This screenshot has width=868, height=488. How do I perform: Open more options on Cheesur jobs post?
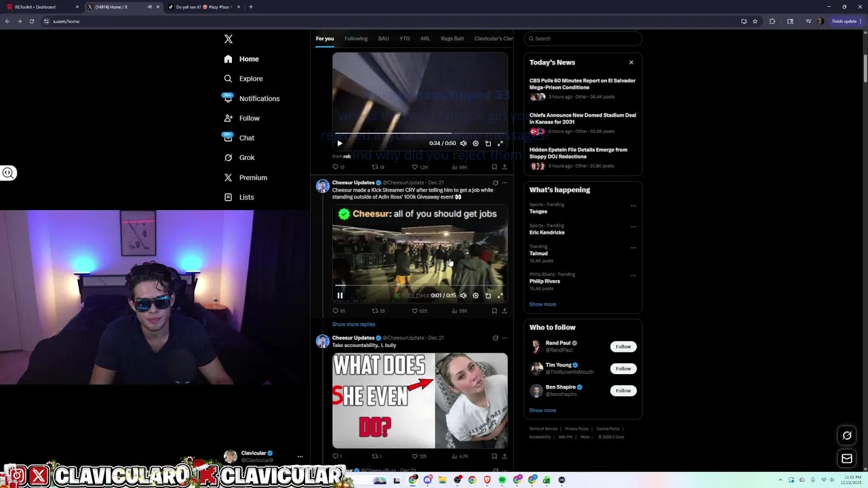(505, 183)
